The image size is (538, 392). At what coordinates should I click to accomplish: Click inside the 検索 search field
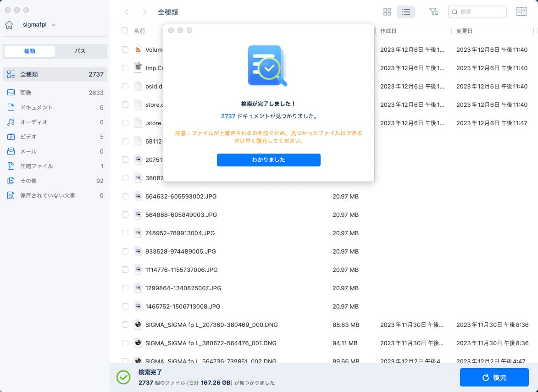[x=477, y=12]
